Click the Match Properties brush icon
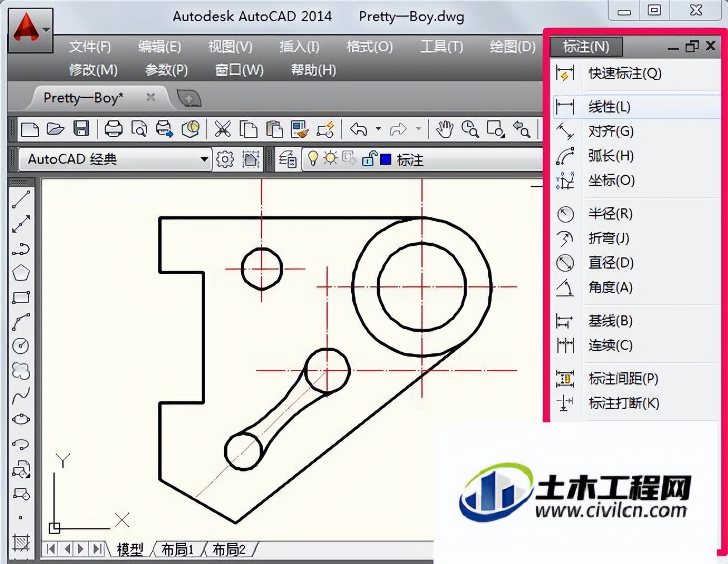The image size is (728, 564). [300, 129]
